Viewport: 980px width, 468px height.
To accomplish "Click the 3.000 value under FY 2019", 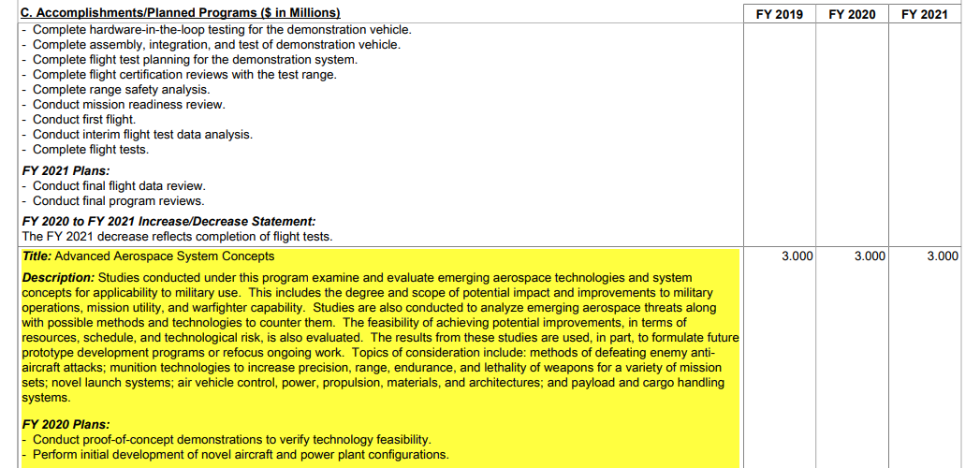I will (797, 256).
